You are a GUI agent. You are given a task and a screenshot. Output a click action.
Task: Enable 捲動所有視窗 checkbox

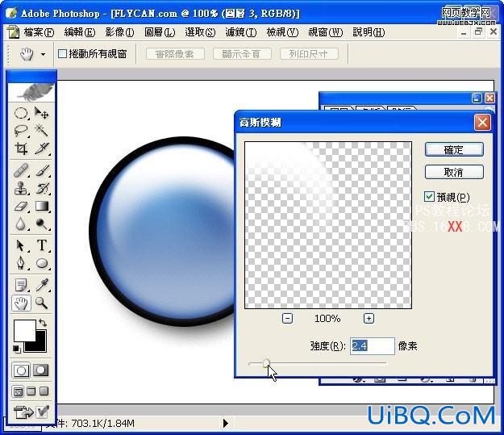(x=62, y=54)
